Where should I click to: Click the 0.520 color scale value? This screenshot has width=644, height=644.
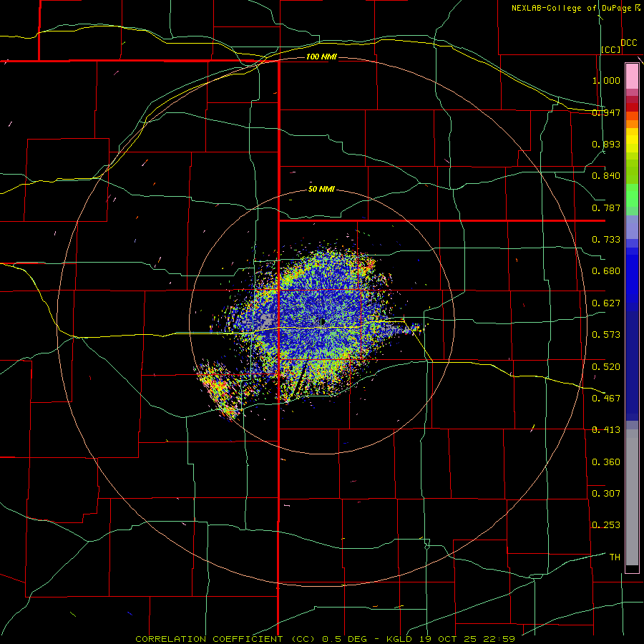pyautogui.click(x=606, y=367)
